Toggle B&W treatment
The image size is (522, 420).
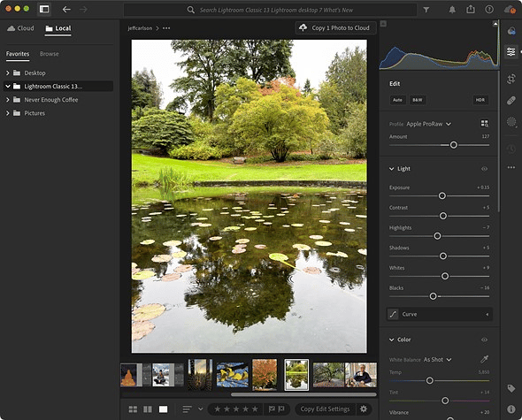click(x=418, y=100)
